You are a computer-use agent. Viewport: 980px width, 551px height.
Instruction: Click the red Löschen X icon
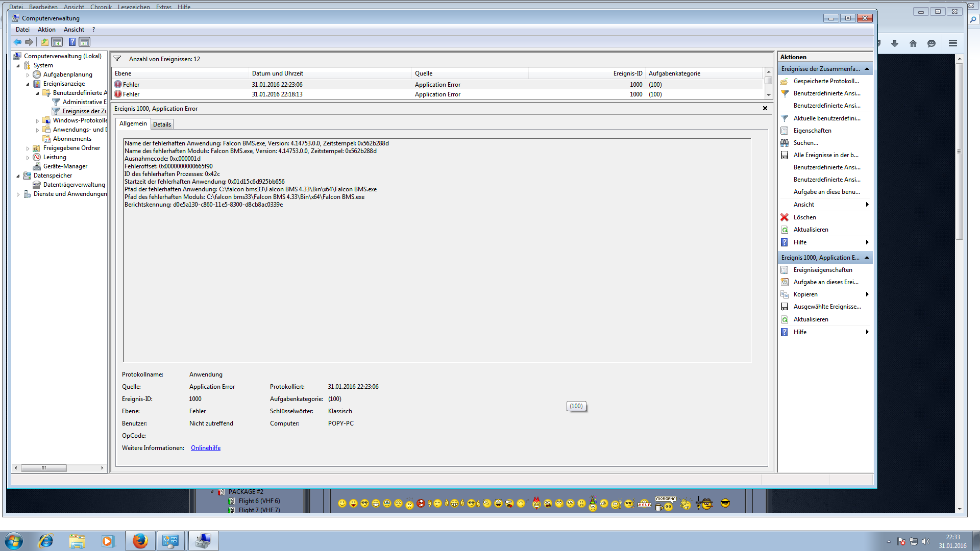coord(785,217)
